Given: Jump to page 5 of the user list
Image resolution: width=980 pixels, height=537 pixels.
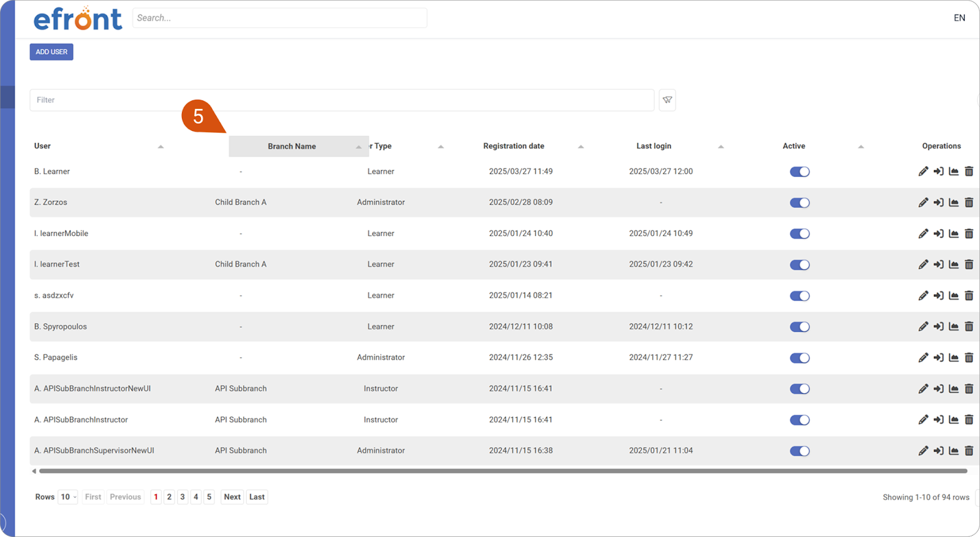Looking at the screenshot, I should coord(209,497).
